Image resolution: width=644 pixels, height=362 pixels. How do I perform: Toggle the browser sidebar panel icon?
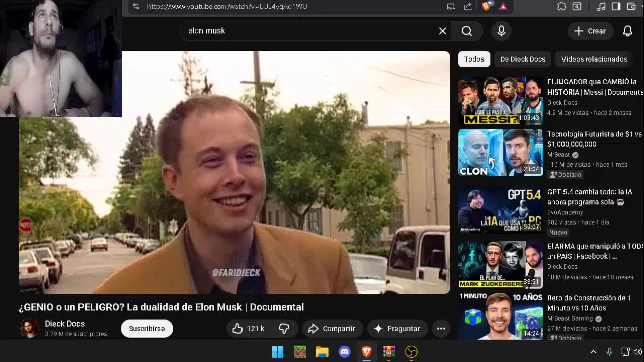pyautogui.click(x=616, y=6)
